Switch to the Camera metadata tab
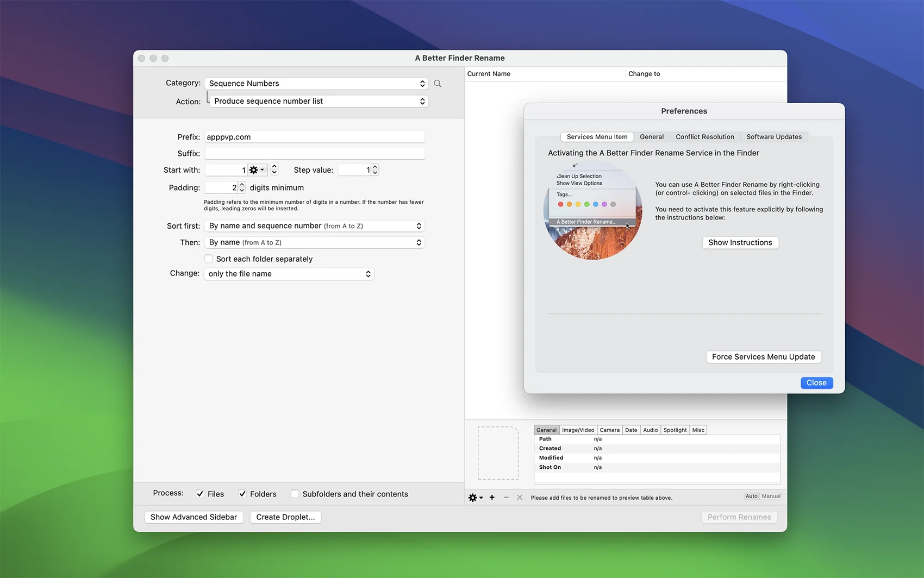The image size is (924, 578). (x=609, y=430)
